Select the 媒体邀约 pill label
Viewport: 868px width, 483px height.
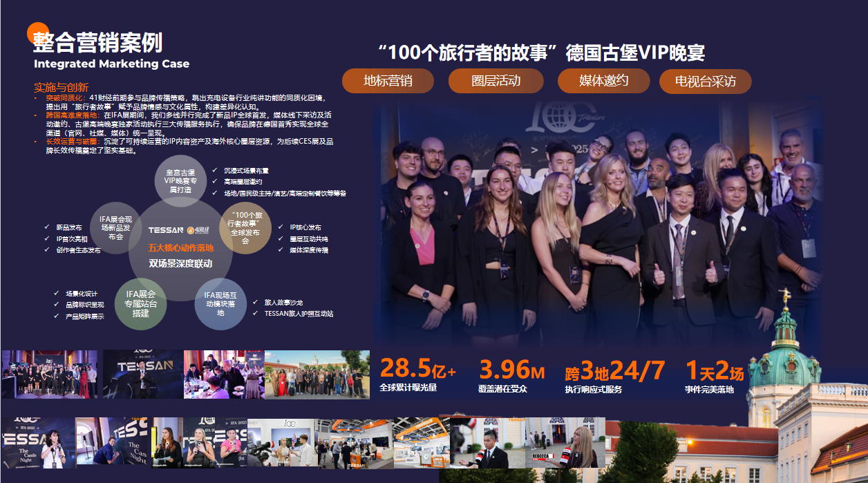click(x=603, y=81)
